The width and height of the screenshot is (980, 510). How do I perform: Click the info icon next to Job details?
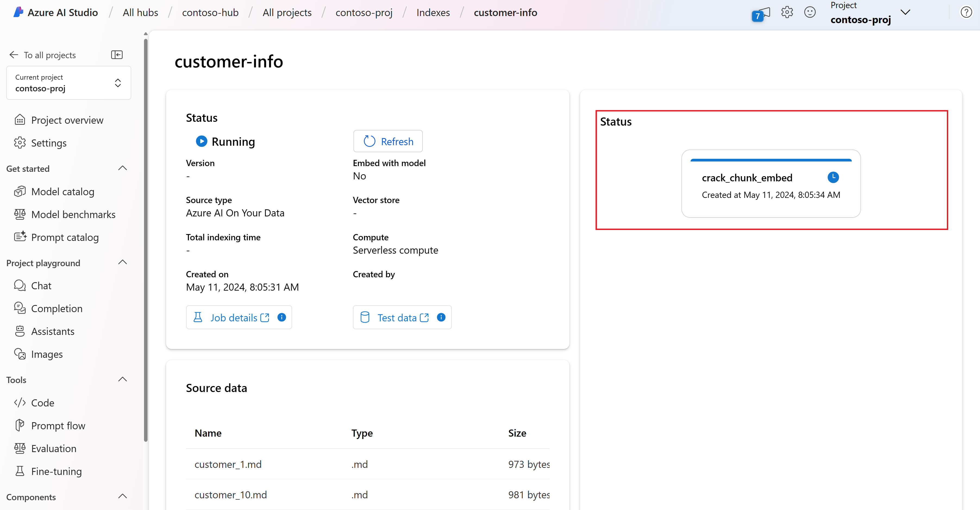[x=281, y=317]
